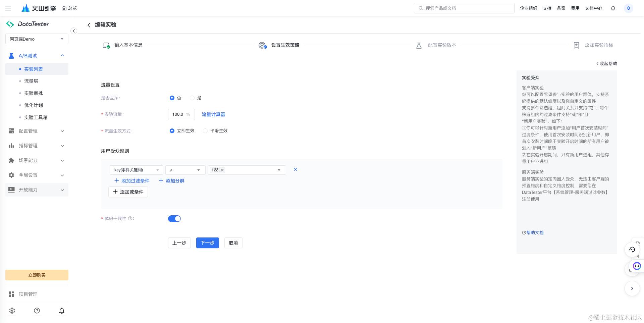Remove the 123 tag value
This screenshot has width=644, height=323.
[222, 170]
